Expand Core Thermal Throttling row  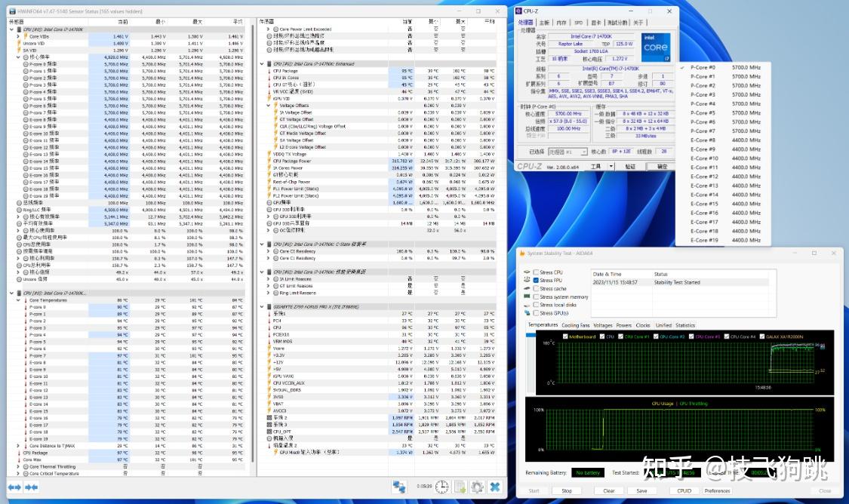tap(18, 466)
